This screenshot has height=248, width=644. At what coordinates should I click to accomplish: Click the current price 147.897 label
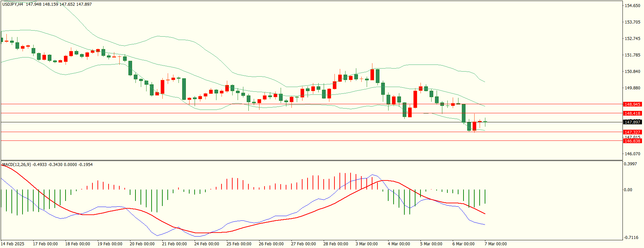pyautogui.click(x=632, y=122)
